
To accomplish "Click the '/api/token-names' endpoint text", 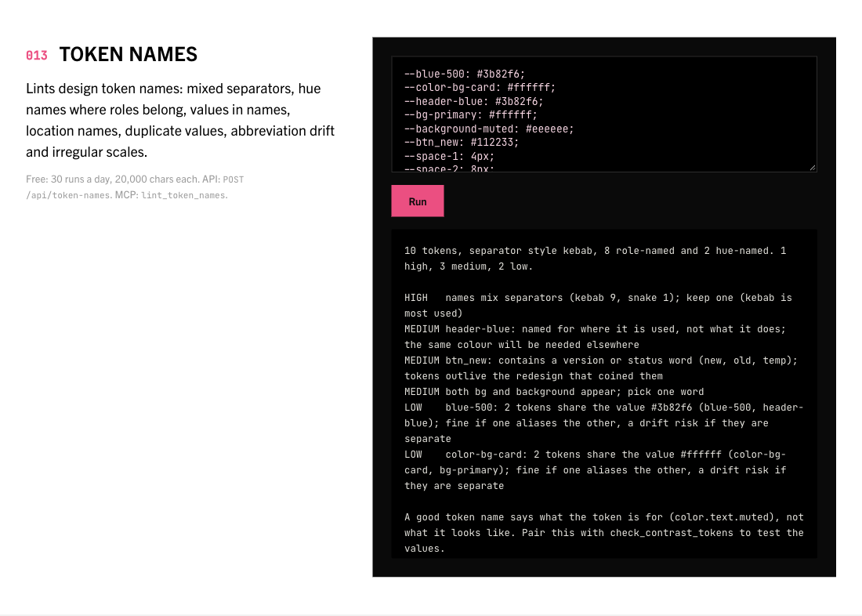I will (68, 195).
